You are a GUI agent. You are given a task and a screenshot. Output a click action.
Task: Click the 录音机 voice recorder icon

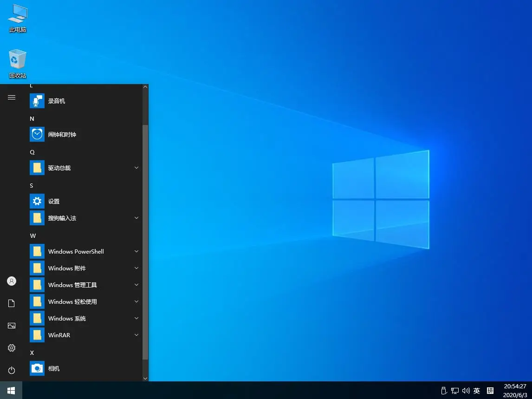click(37, 101)
